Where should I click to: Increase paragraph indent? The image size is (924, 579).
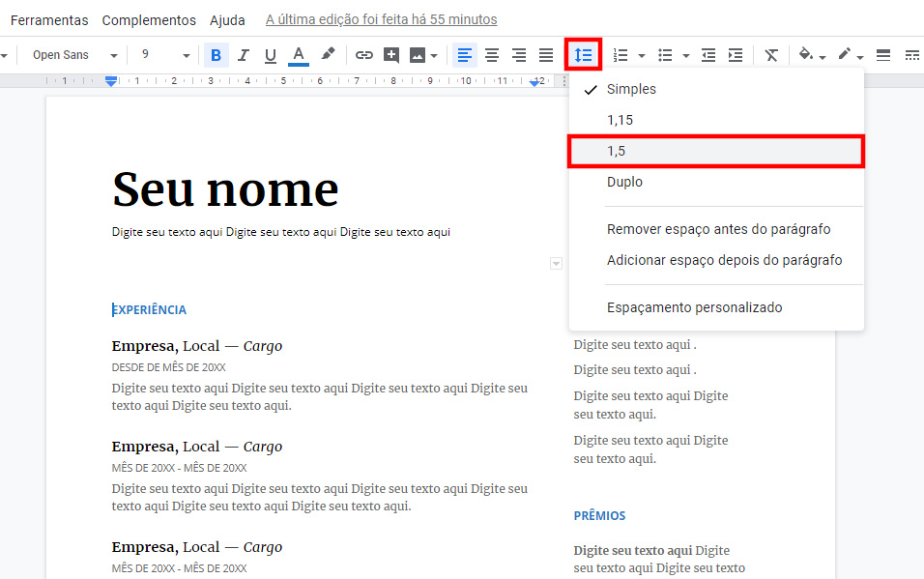click(736, 55)
